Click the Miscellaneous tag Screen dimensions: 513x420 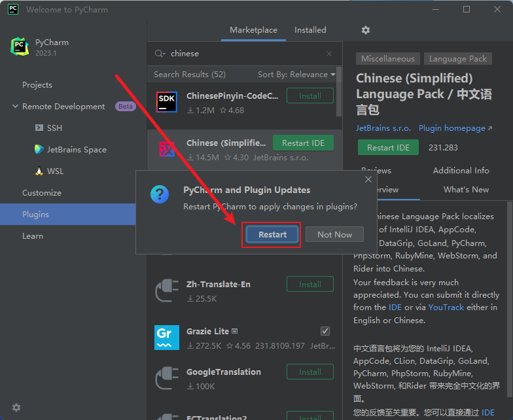(387, 59)
